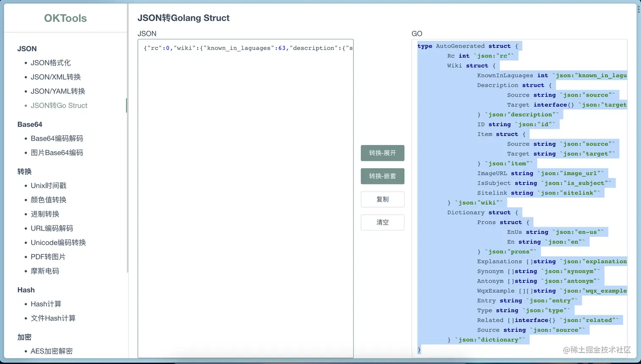Click the 转换-展开 convert button

click(x=382, y=153)
